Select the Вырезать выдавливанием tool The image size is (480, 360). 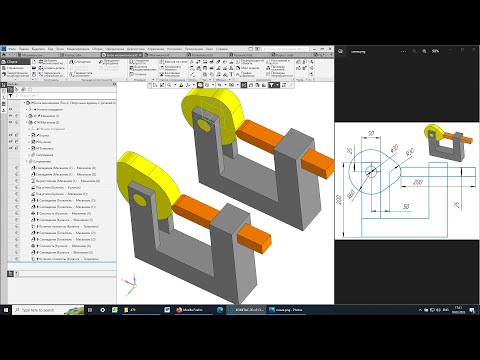(143, 68)
